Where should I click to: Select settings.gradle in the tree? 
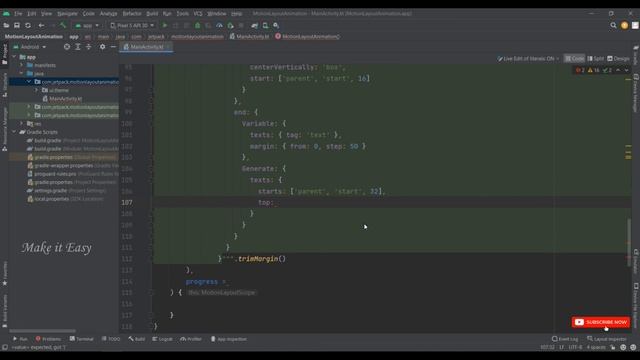point(51,191)
